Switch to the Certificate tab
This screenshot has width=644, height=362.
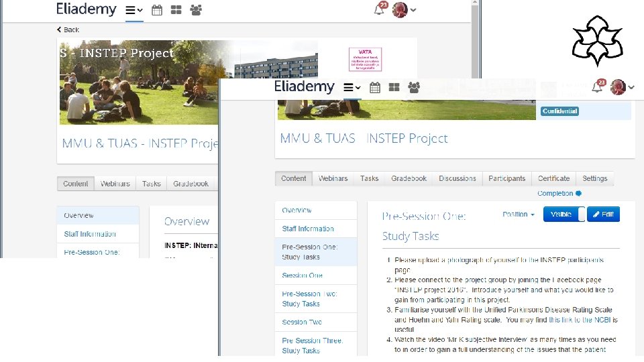553,178
